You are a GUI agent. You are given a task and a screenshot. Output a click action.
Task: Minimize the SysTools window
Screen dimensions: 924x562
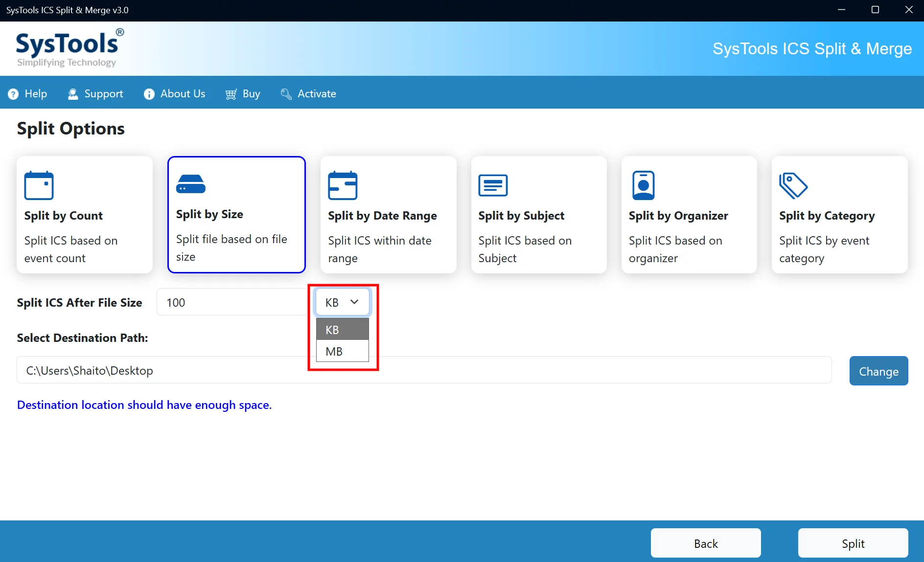click(x=842, y=10)
